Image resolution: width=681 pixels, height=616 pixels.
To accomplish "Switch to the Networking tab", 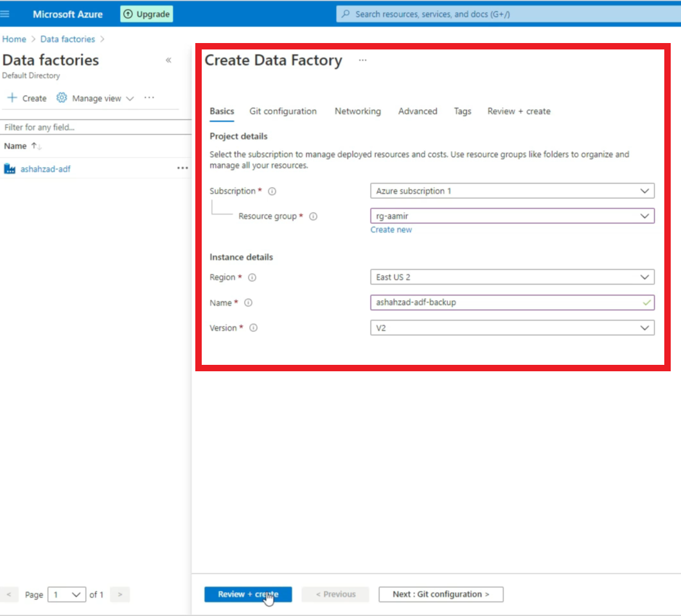I will pos(357,111).
